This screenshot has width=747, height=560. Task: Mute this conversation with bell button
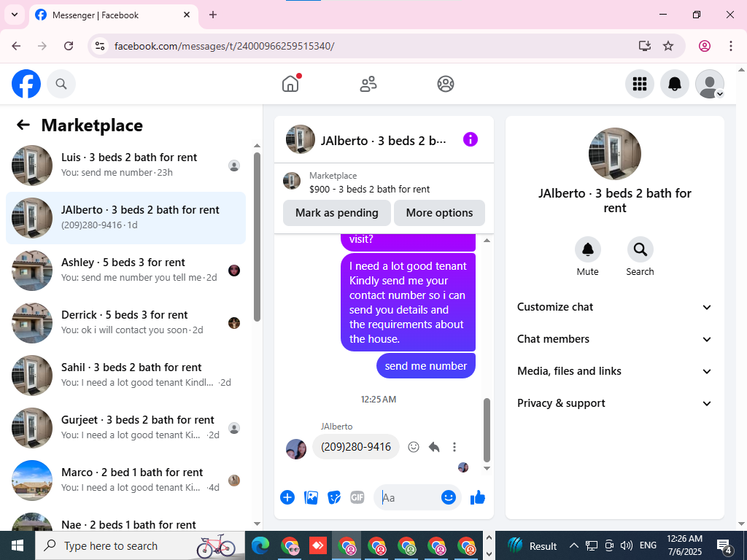pyautogui.click(x=587, y=249)
